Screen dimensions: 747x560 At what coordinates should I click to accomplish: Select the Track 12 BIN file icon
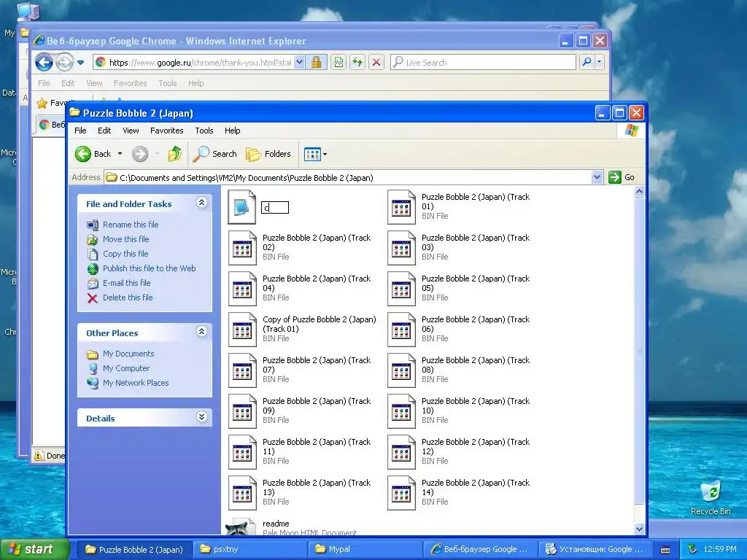tap(401, 452)
